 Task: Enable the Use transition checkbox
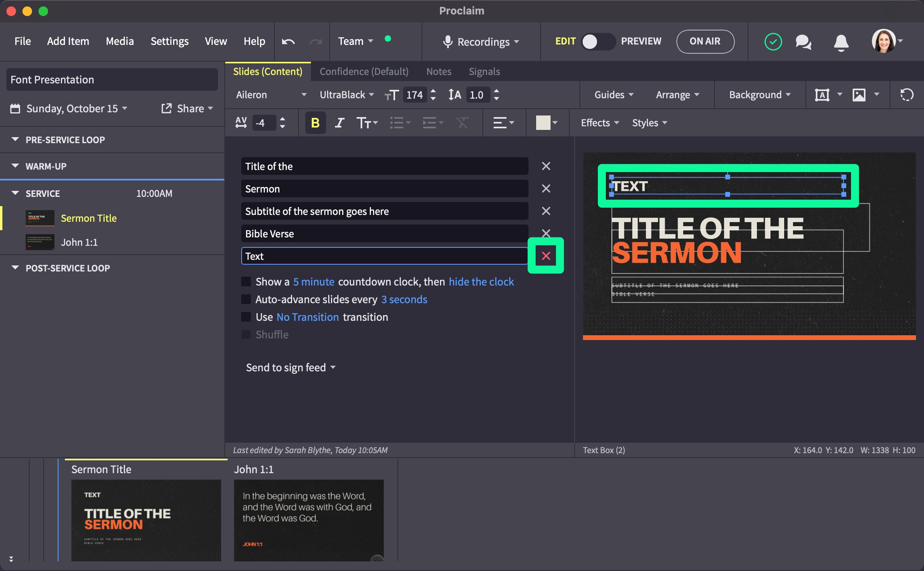246,317
